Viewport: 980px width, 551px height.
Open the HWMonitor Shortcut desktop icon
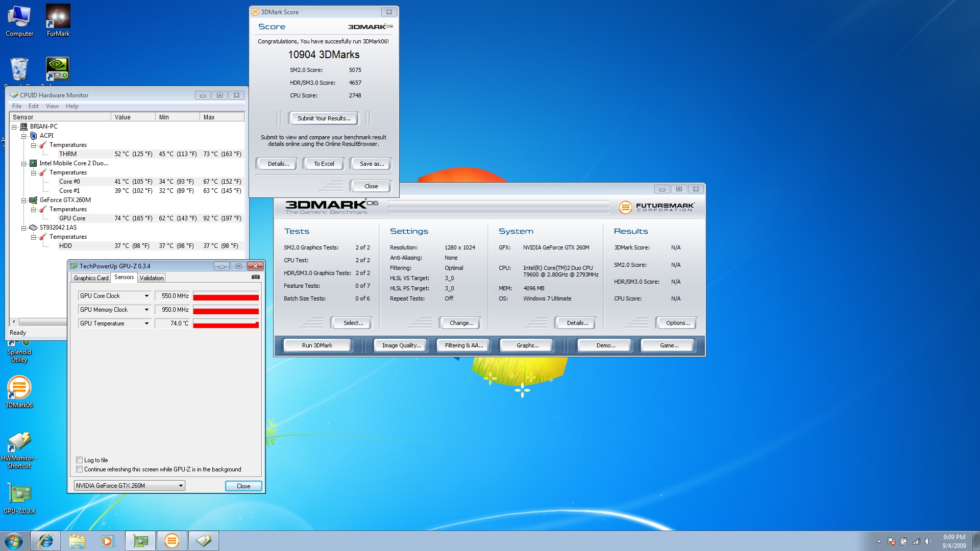(x=19, y=450)
